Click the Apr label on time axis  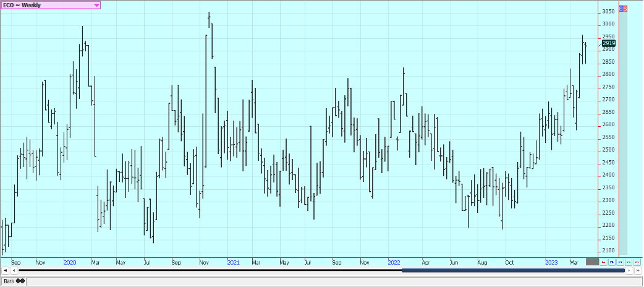[425, 262]
